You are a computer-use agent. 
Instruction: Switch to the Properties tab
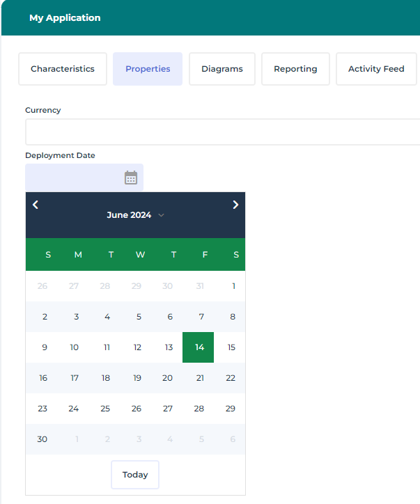(x=148, y=69)
